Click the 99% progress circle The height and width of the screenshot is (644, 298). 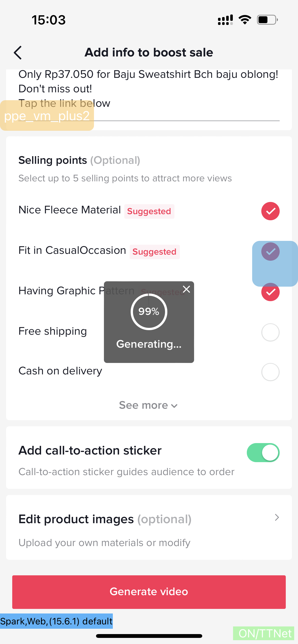coord(149,312)
